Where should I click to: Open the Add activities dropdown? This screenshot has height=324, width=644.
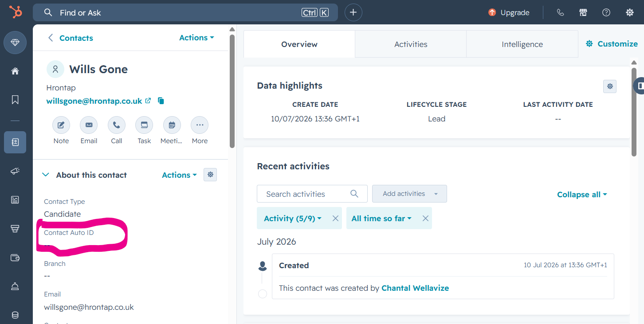(x=409, y=194)
